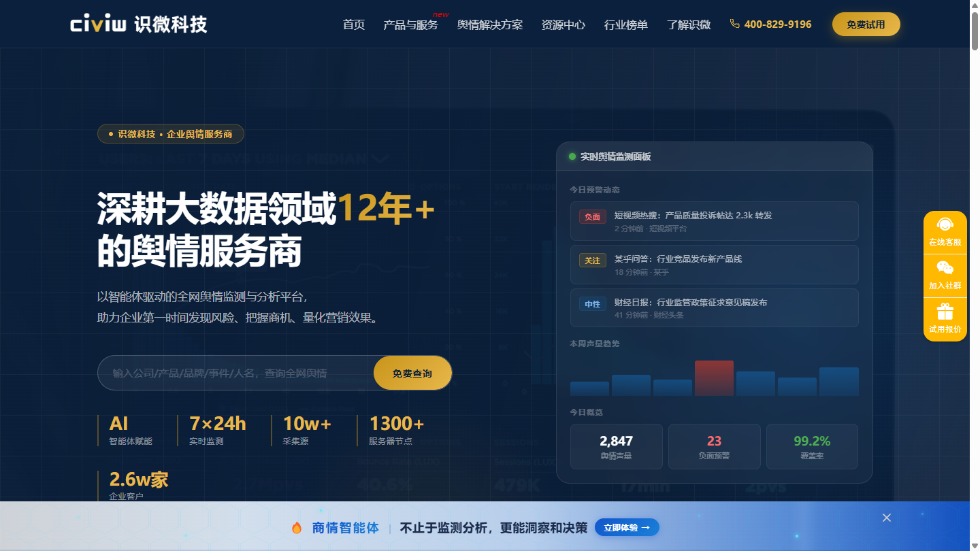Click the 加入社群 WeChat icon
This screenshot has height=551, width=980.
[945, 268]
